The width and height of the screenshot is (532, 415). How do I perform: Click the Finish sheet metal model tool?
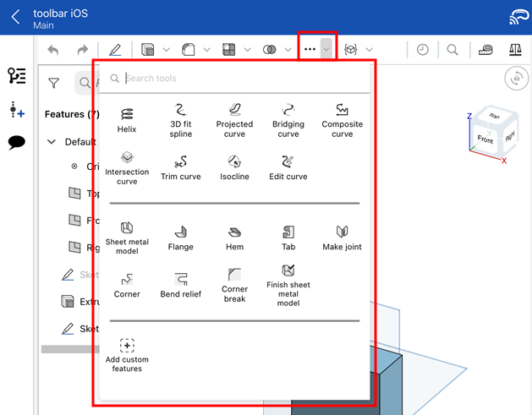coord(288,283)
